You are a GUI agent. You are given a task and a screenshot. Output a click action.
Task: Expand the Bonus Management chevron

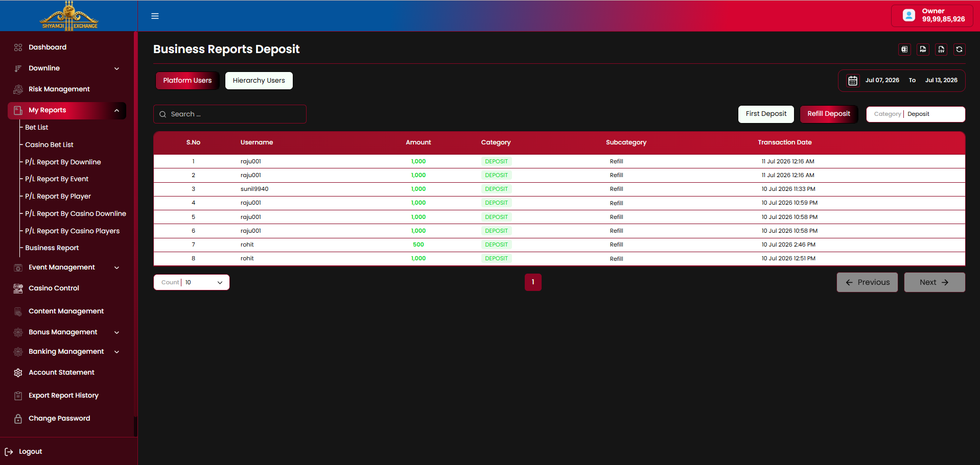pos(116,332)
